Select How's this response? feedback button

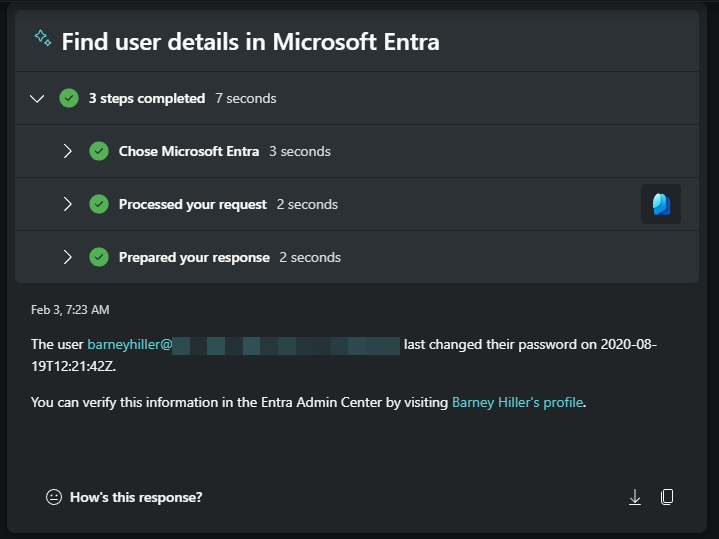[124, 497]
